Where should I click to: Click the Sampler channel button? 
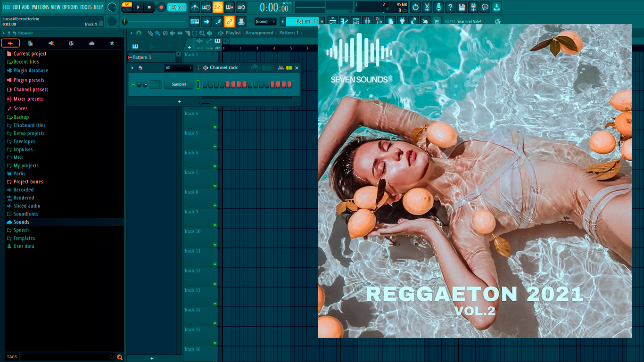point(179,84)
